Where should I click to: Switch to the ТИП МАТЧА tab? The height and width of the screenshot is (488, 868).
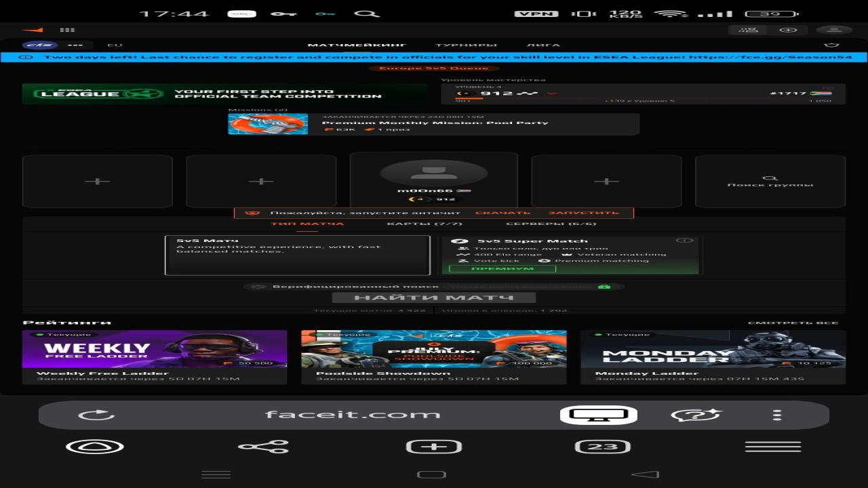(x=307, y=224)
